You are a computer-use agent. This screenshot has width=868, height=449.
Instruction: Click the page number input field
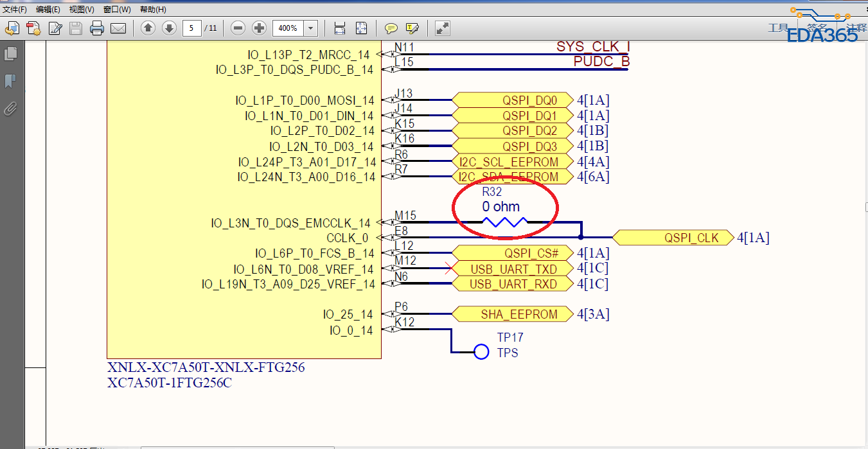tap(192, 28)
